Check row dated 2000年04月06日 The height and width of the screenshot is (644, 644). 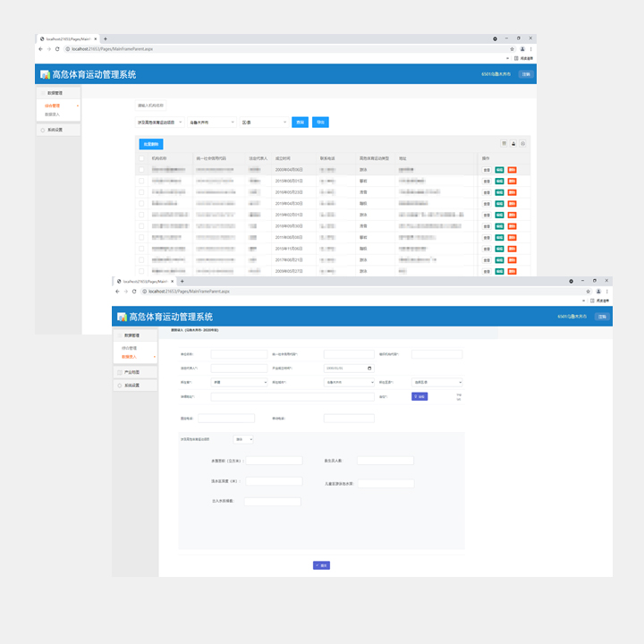point(141,170)
